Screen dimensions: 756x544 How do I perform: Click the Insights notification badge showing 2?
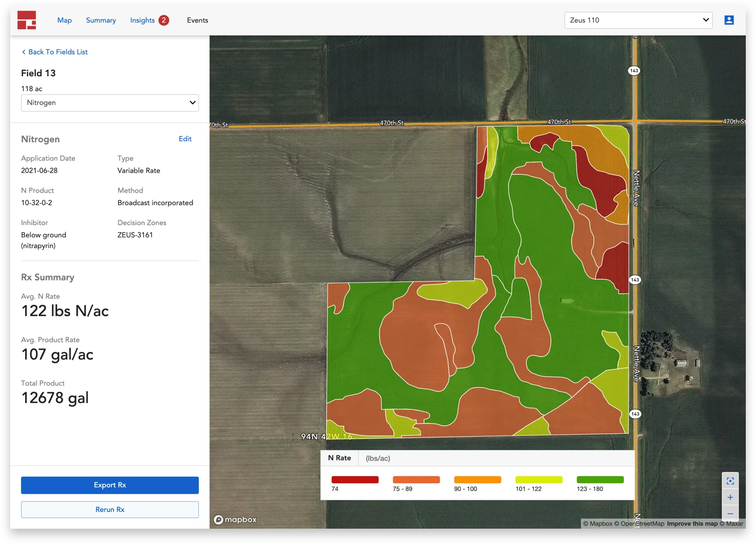163,20
